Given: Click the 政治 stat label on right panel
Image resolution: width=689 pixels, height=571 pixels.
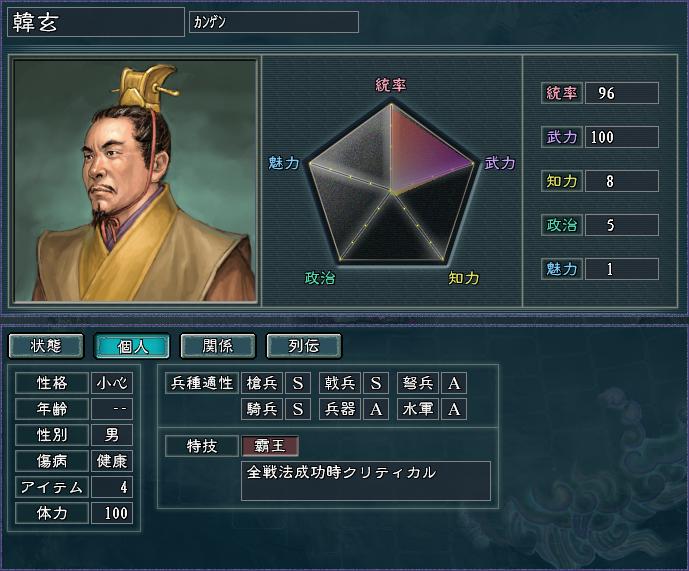Looking at the screenshot, I should (x=562, y=225).
